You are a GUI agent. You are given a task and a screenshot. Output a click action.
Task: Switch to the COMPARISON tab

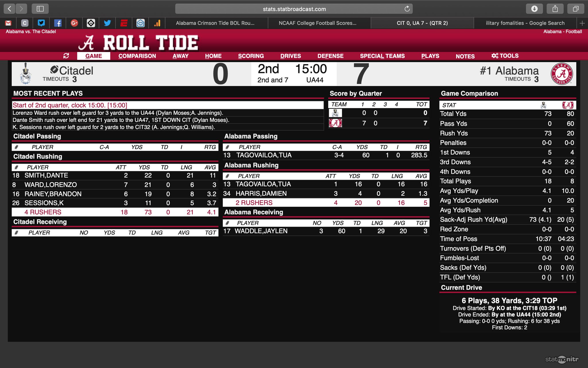click(x=137, y=56)
